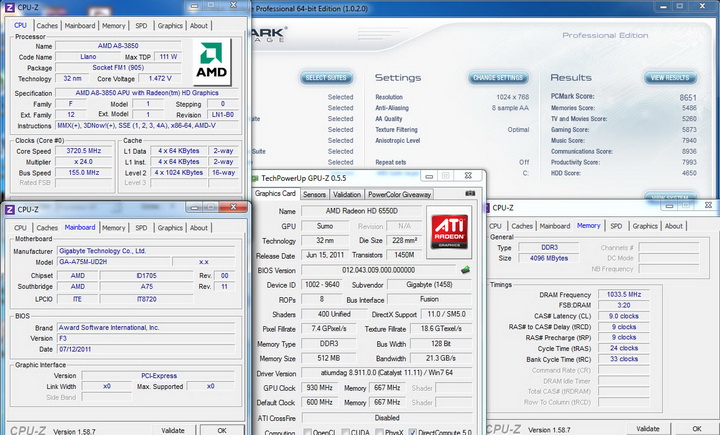Click the memory Size value 4096 MBytes
The image size is (720, 435).
549,258
